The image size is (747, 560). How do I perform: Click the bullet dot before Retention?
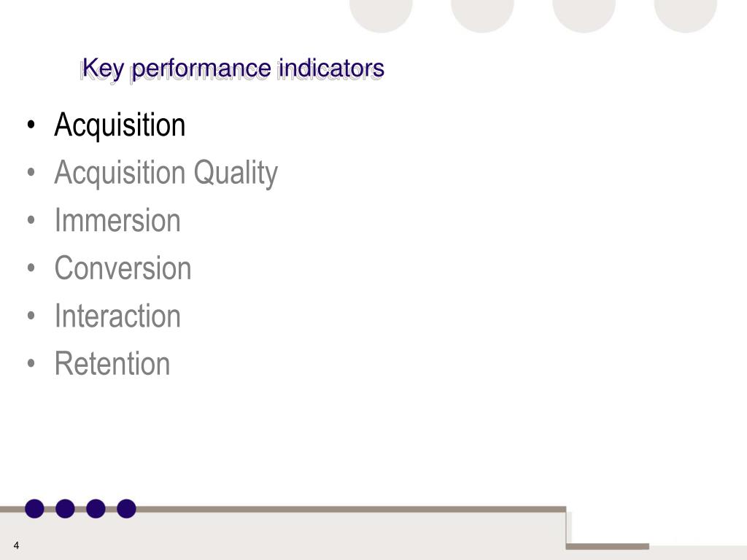coord(31,365)
